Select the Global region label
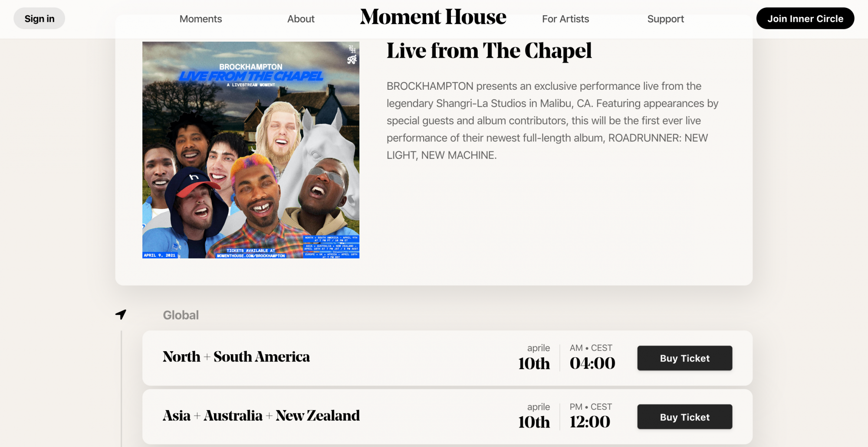 click(181, 315)
